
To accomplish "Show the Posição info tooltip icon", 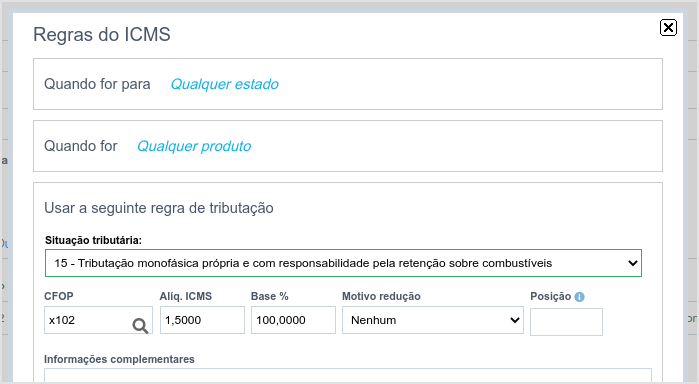I will pyautogui.click(x=579, y=297).
